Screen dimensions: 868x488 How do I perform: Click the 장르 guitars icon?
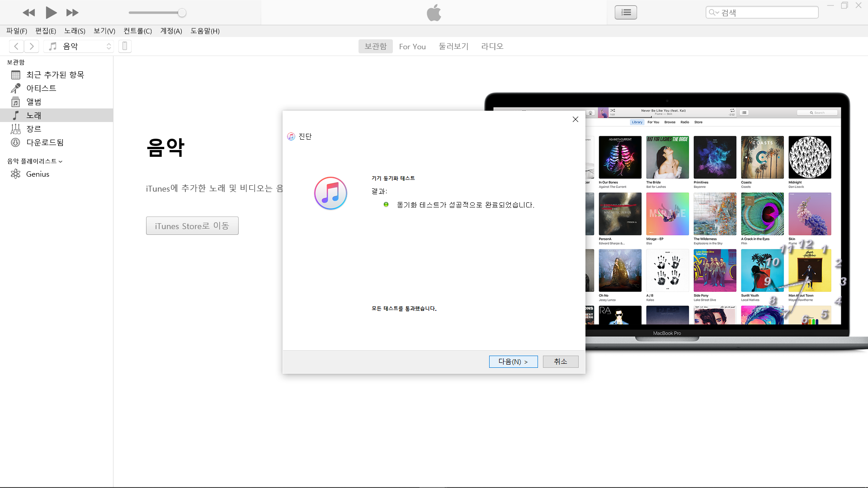point(16,129)
